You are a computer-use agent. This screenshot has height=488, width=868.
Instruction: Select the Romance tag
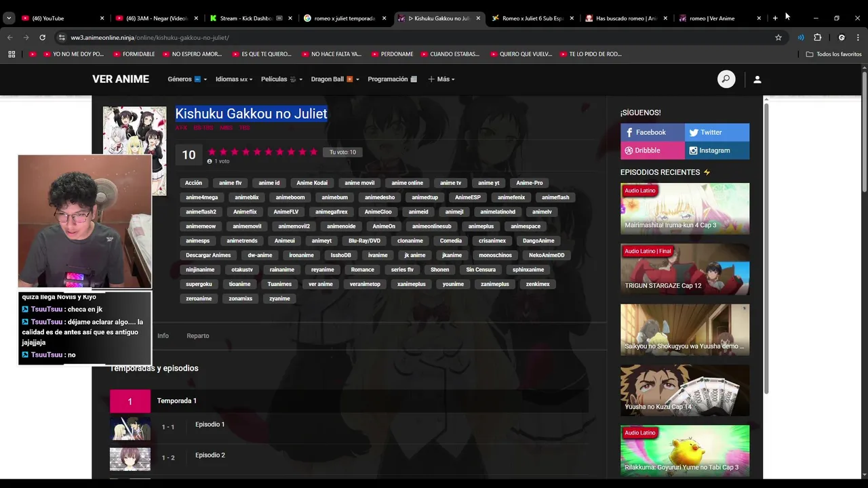pyautogui.click(x=363, y=270)
